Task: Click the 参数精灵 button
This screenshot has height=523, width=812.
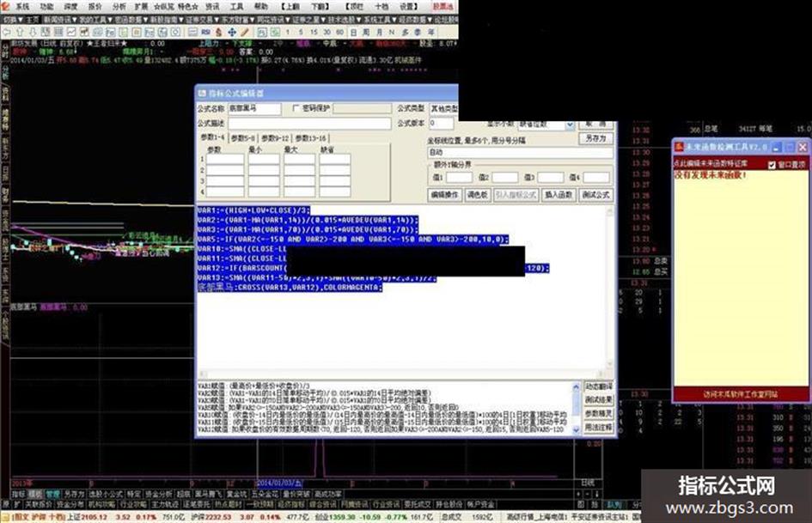Action: pyautogui.click(x=599, y=414)
